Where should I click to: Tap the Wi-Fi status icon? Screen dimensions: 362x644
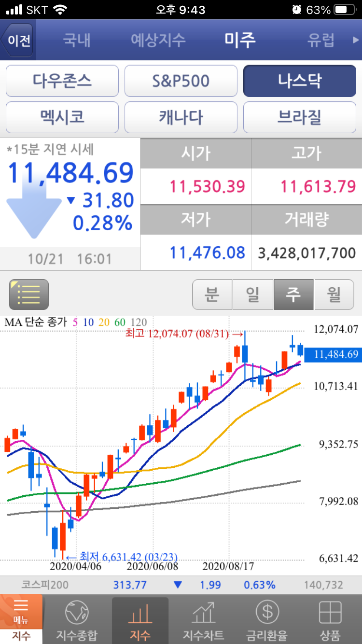[x=60, y=10]
